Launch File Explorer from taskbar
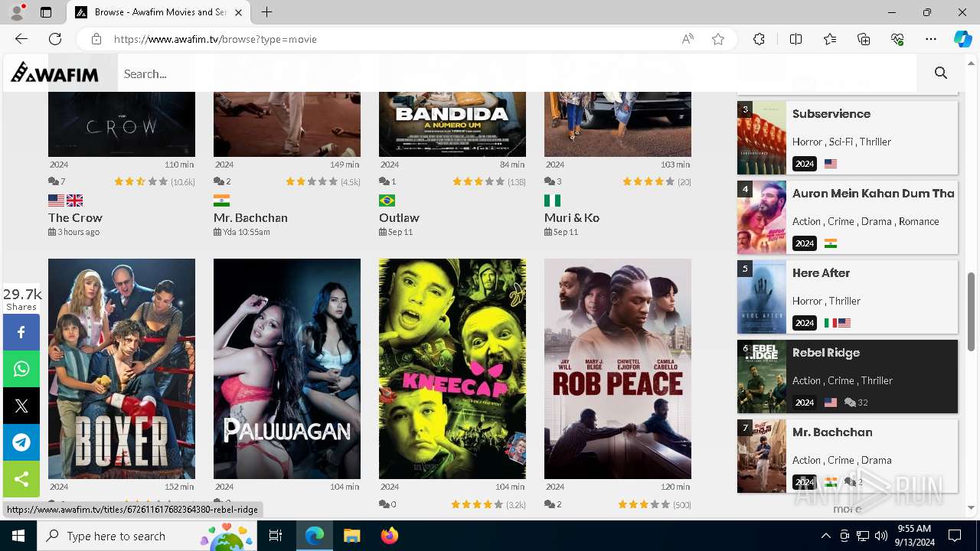The height and width of the screenshot is (551, 980). (351, 536)
